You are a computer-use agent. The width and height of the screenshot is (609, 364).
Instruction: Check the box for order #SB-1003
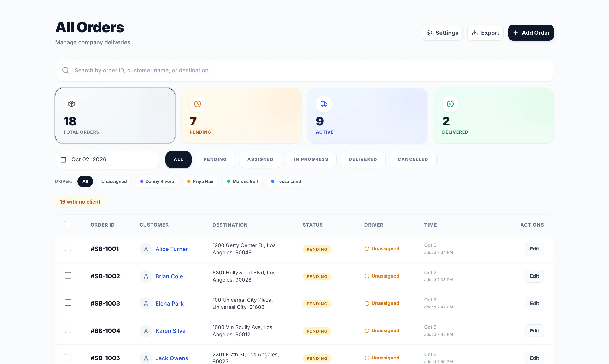[68, 303]
